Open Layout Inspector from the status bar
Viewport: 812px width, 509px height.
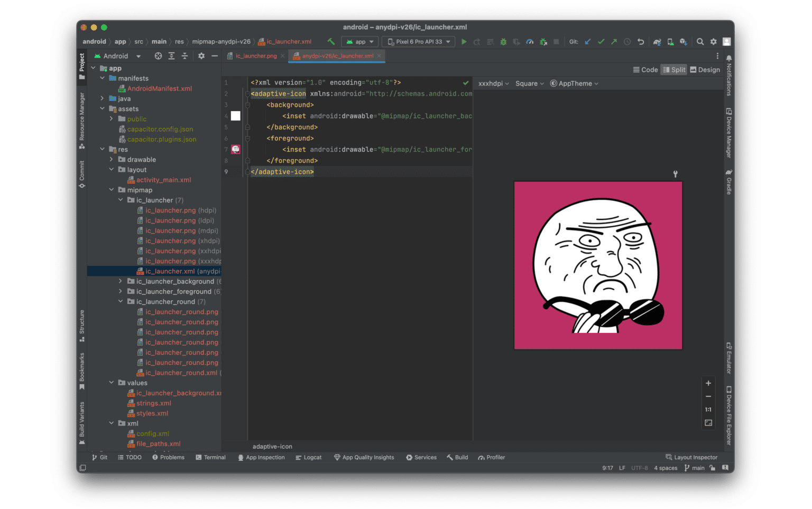(691, 458)
